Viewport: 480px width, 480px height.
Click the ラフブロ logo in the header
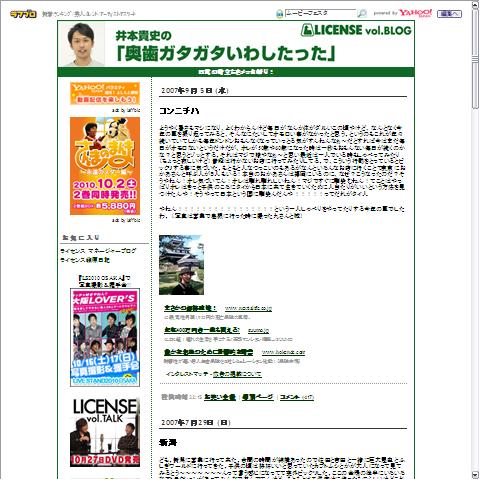coord(23,14)
